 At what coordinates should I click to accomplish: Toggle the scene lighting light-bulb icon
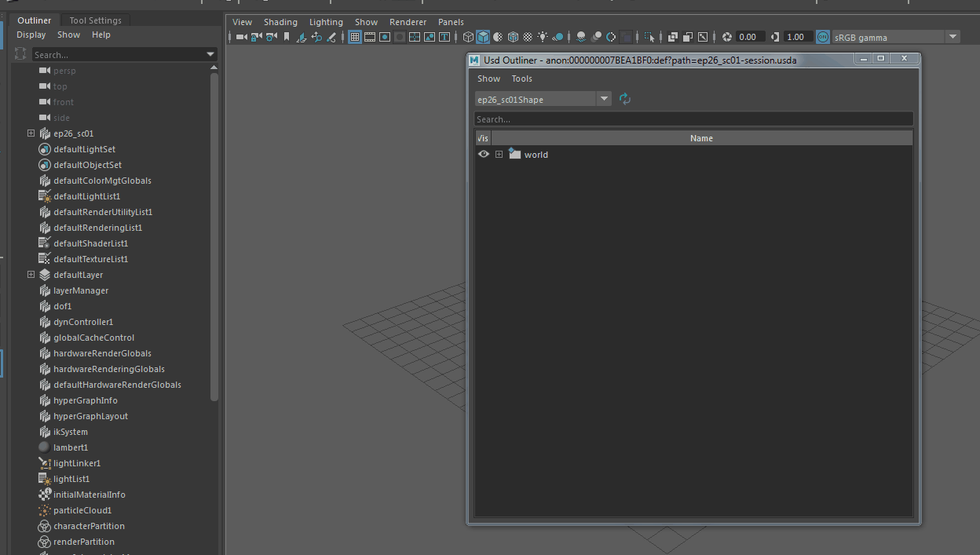542,36
